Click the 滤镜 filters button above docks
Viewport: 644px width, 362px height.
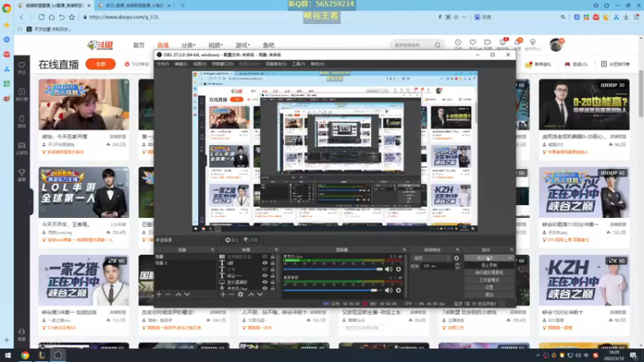251,240
